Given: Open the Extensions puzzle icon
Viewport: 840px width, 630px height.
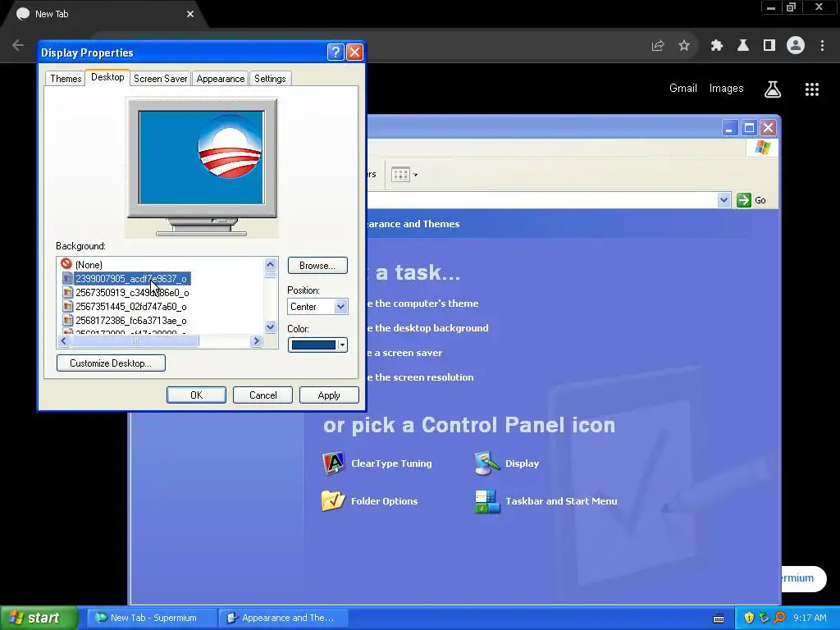Looking at the screenshot, I should coord(717,46).
